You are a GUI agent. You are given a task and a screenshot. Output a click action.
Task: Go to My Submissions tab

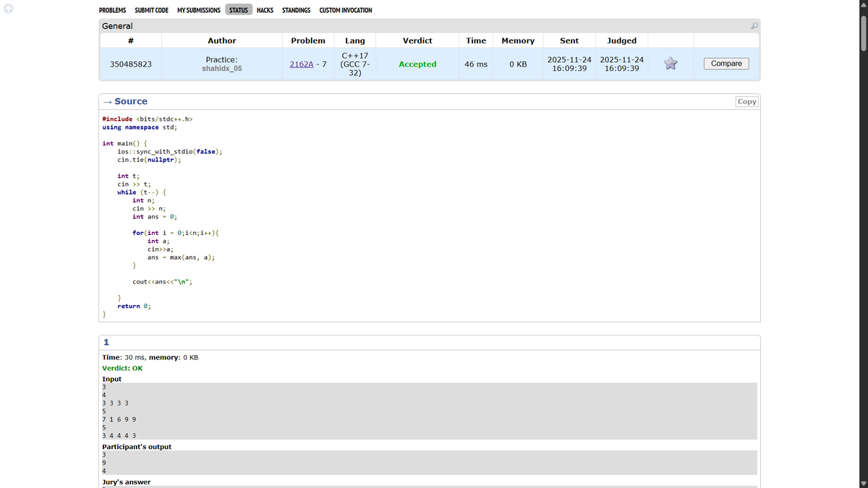point(199,10)
